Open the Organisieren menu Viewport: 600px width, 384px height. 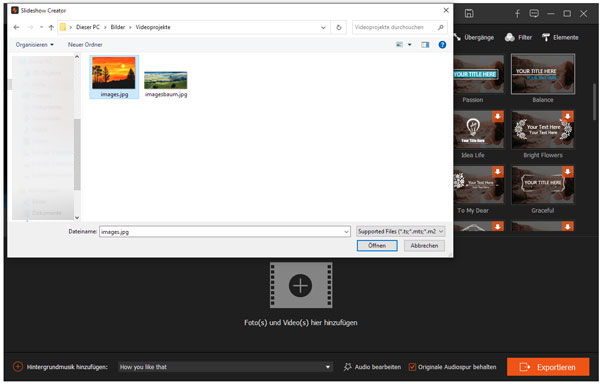(x=34, y=45)
